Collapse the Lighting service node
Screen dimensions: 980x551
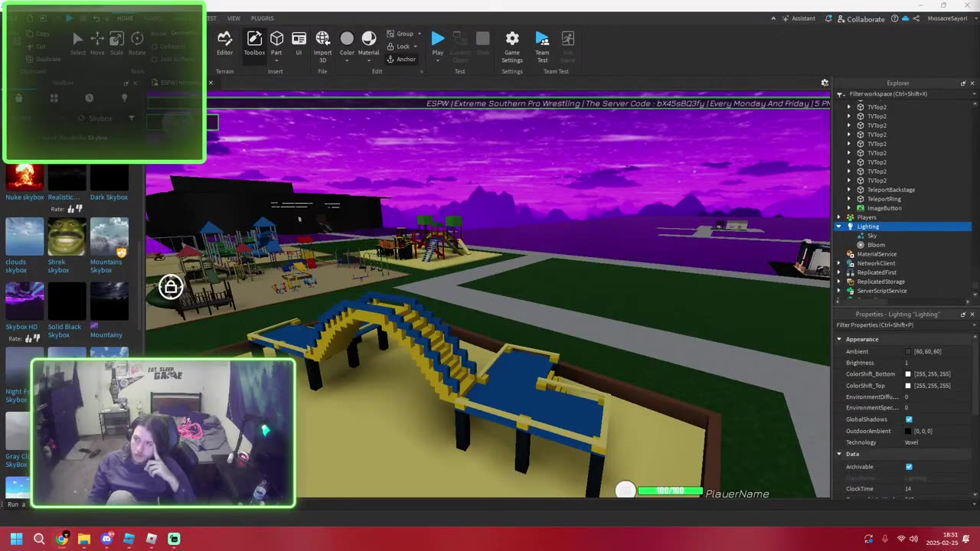pos(839,227)
